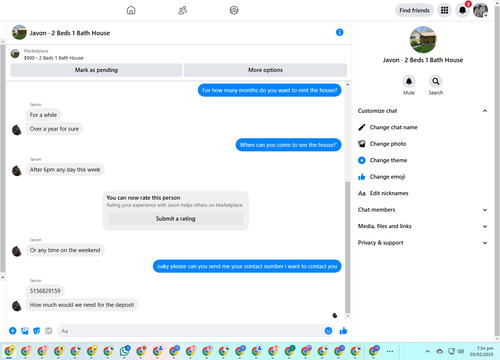Search in conversation using magnifier icon
The image size is (500, 360).
(x=436, y=81)
